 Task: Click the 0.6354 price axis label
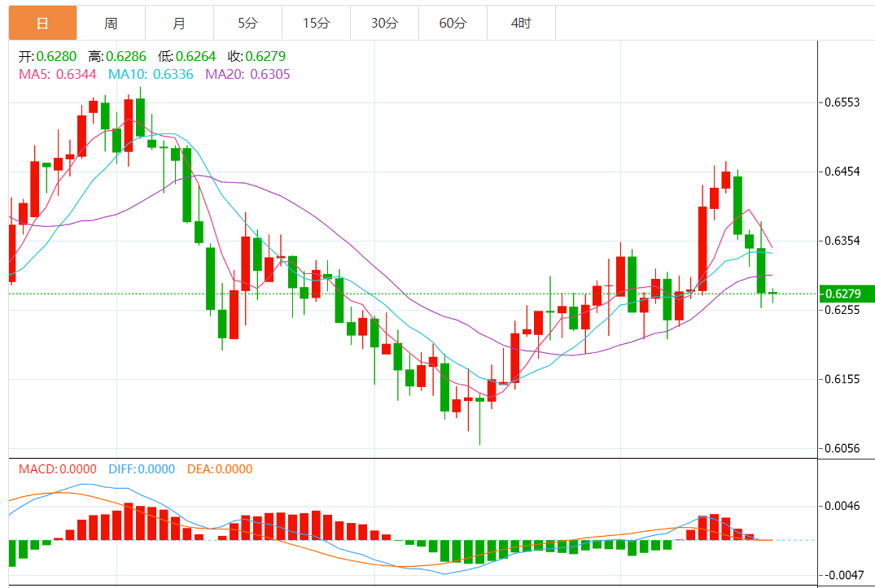click(842, 241)
